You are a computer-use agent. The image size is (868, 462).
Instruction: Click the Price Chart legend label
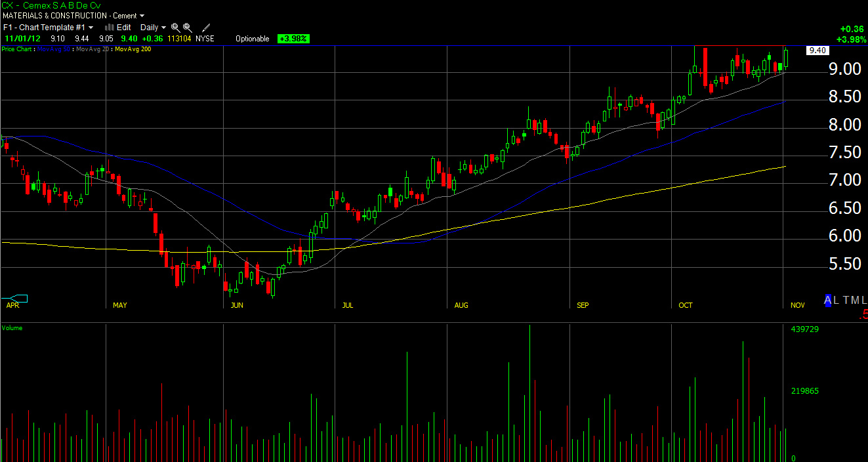pos(17,49)
